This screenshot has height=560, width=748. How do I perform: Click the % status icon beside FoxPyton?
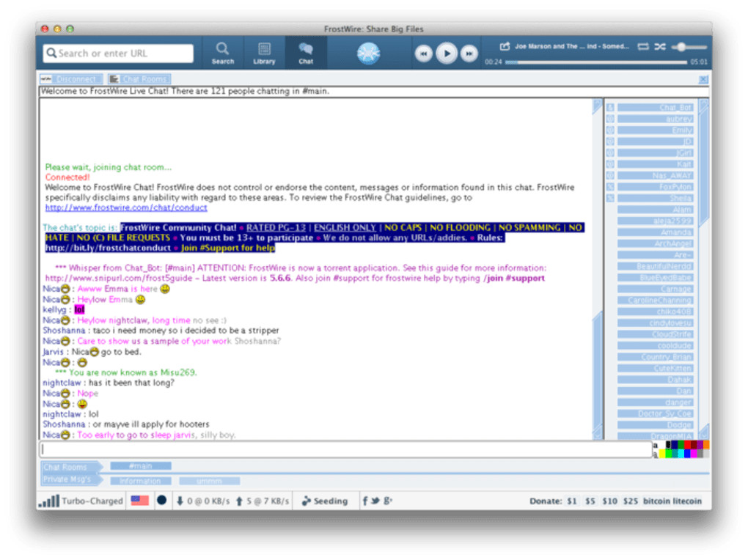(610, 187)
